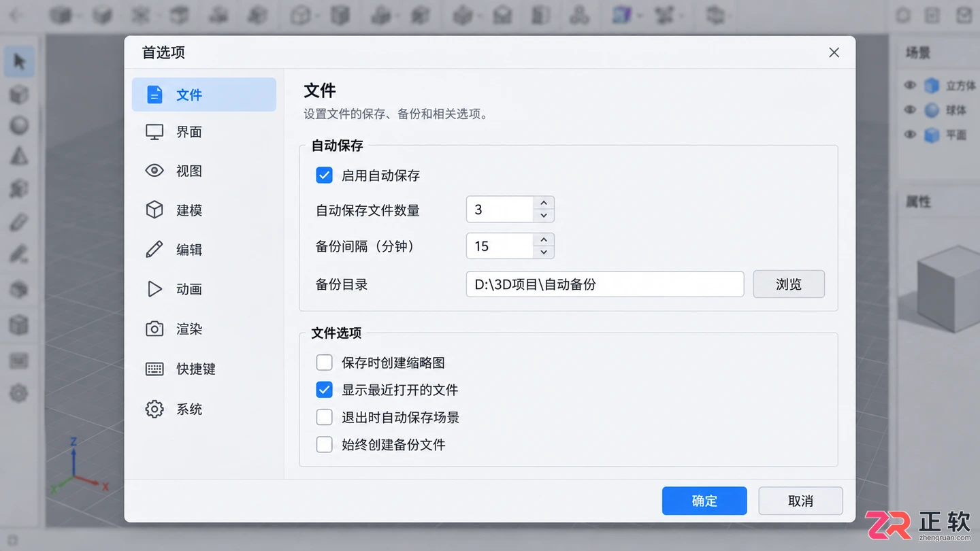
Task: Toggle 始终创建备份文件 checkbox
Action: coord(324,445)
